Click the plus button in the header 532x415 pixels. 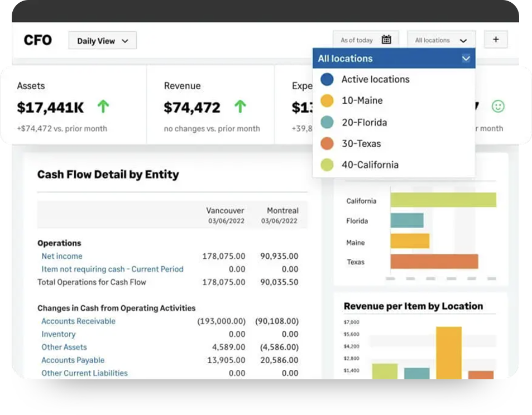[x=496, y=40]
